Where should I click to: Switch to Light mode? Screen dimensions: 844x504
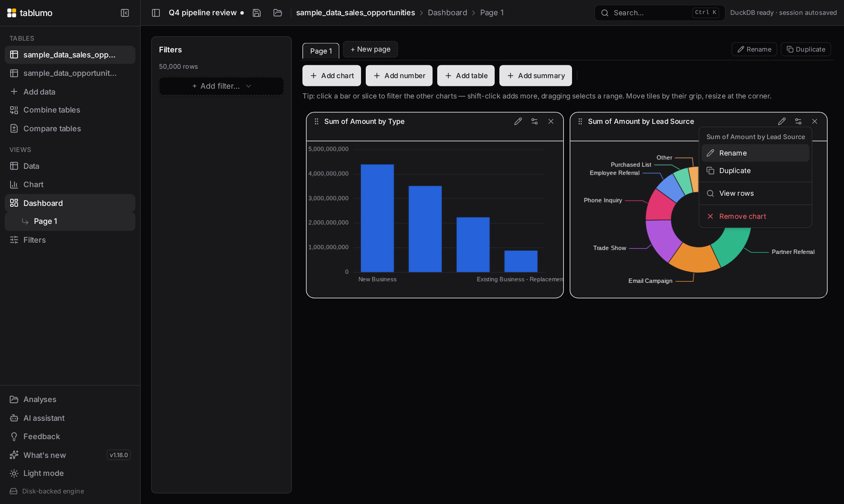(70, 473)
